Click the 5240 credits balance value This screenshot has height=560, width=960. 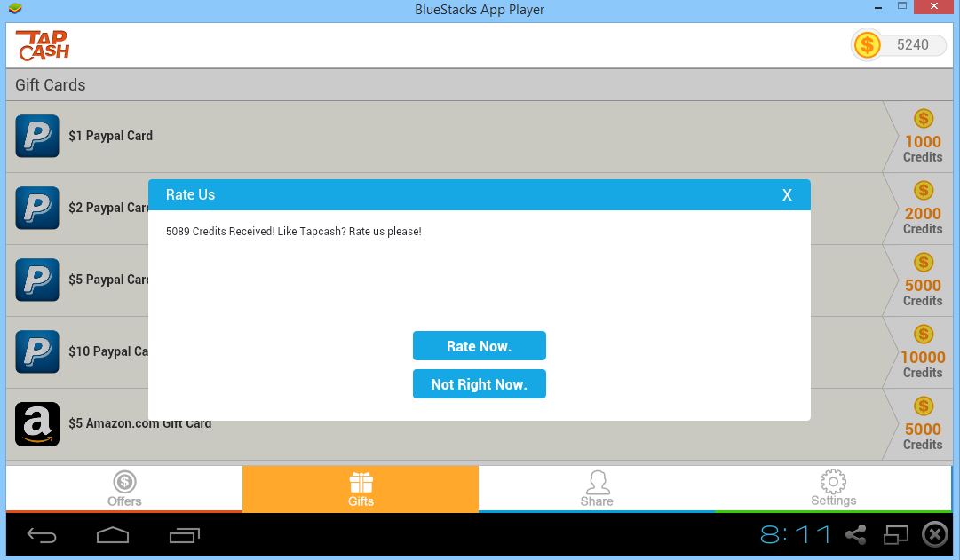pyautogui.click(x=912, y=44)
